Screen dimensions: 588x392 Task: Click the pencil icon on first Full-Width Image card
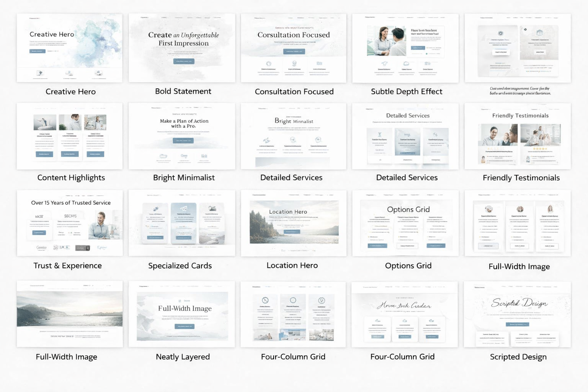pos(488,209)
